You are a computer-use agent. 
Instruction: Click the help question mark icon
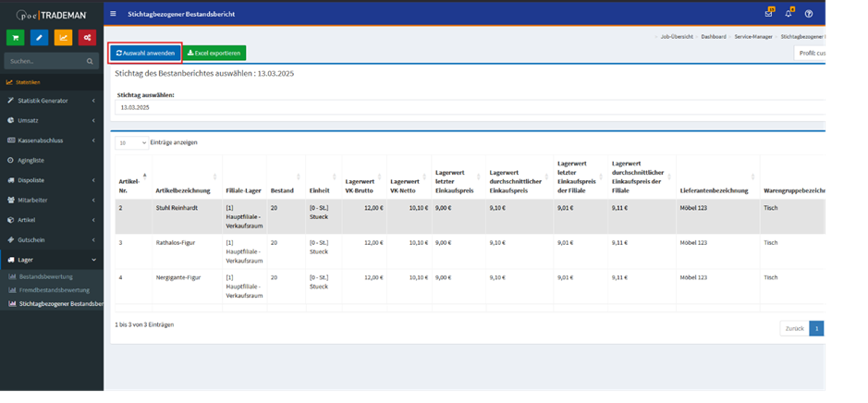click(809, 14)
